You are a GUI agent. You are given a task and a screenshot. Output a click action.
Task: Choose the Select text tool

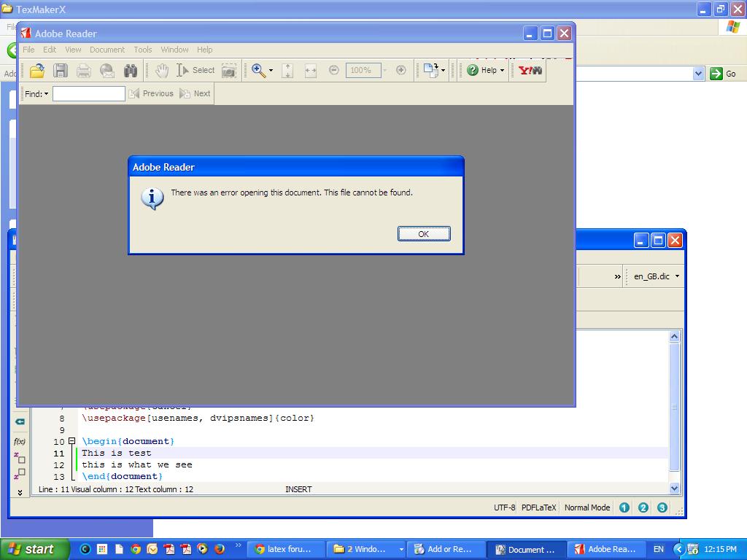click(x=196, y=70)
